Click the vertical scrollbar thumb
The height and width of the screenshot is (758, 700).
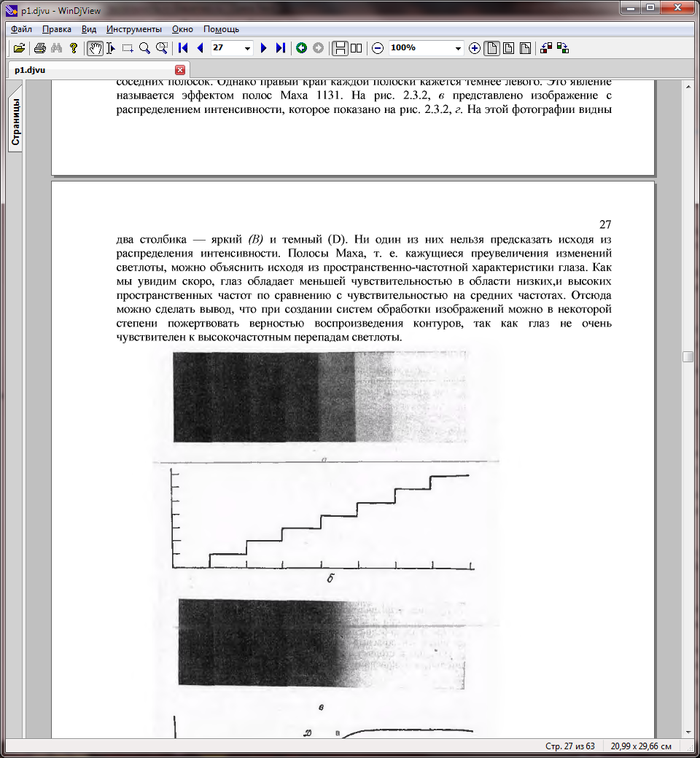tap(688, 356)
